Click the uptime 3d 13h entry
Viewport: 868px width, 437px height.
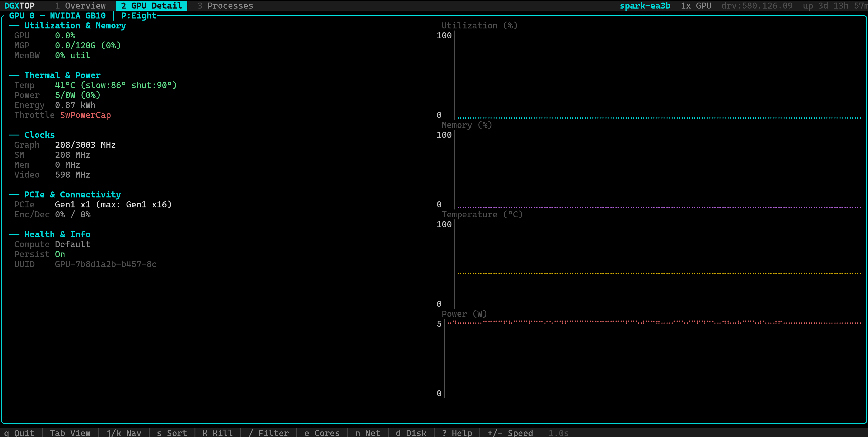pos(836,6)
